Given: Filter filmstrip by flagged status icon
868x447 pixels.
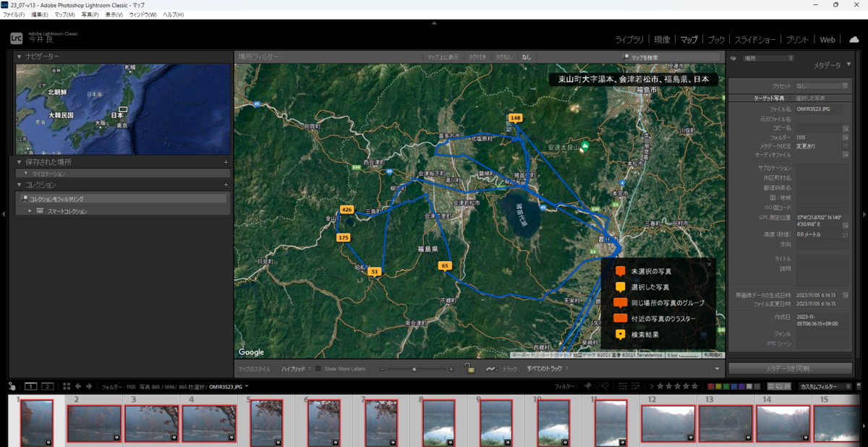Looking at the screenshot, I should [x=587, y=386].
